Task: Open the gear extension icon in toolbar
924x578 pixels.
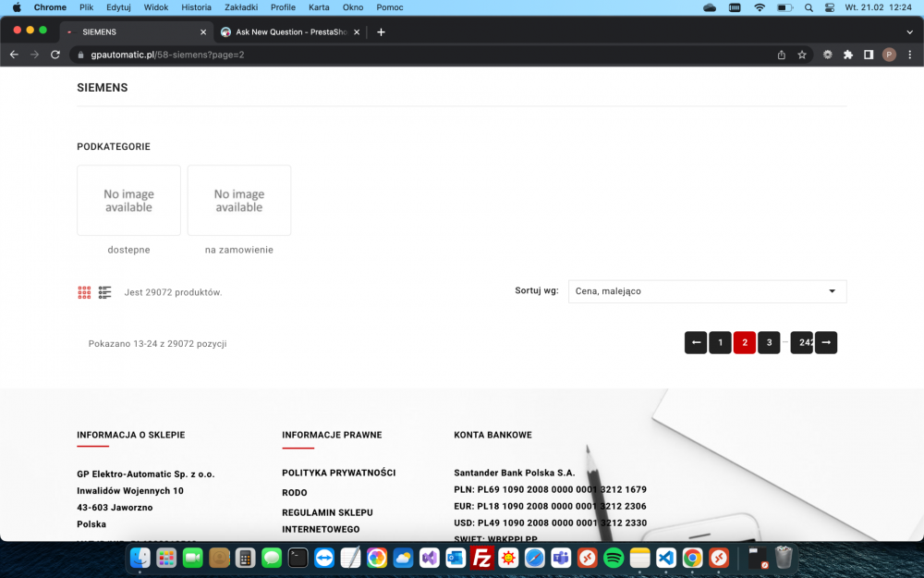Action: [827, 55]
